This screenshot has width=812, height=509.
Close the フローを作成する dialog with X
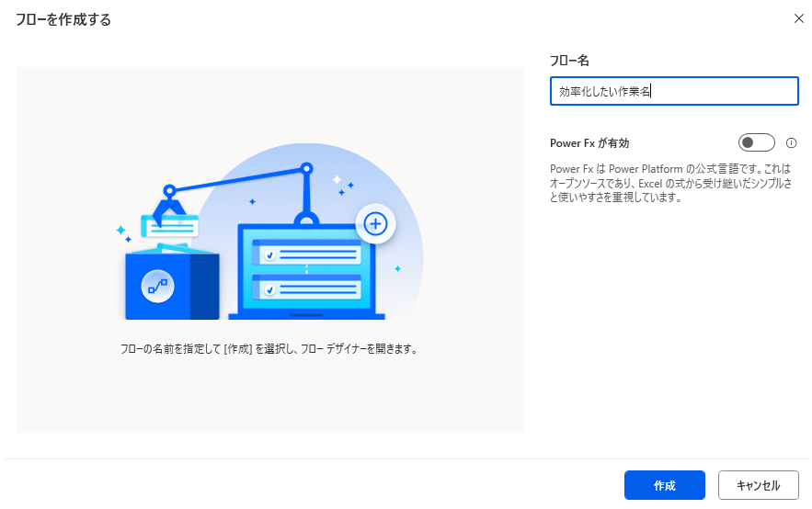798,18
